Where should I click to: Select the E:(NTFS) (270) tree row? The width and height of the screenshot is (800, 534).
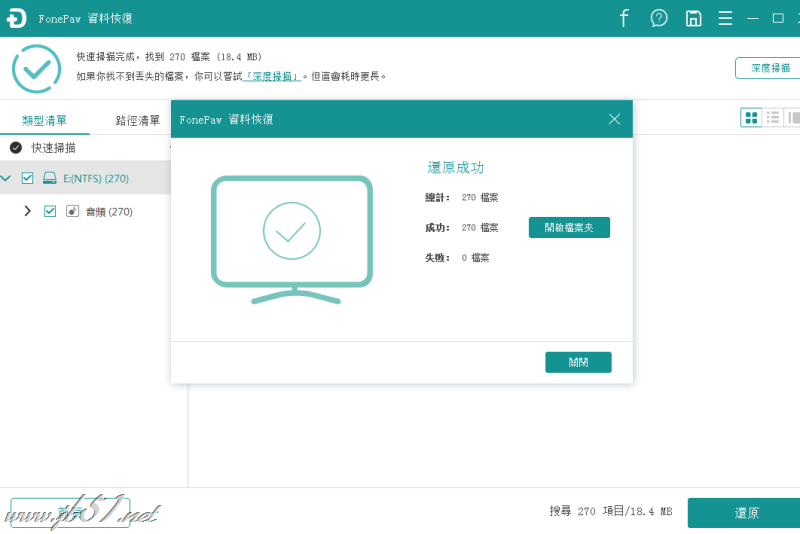(x=85, y=178)
